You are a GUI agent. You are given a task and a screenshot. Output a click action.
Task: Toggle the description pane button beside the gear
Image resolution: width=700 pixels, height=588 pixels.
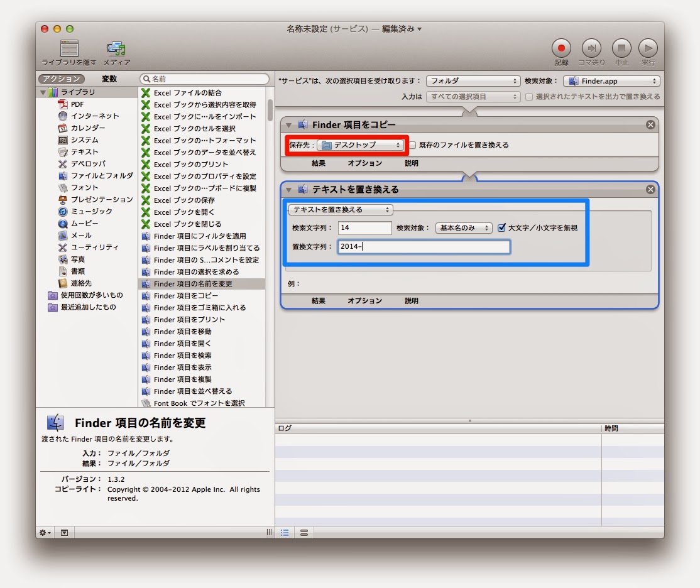tap(64, 533)
